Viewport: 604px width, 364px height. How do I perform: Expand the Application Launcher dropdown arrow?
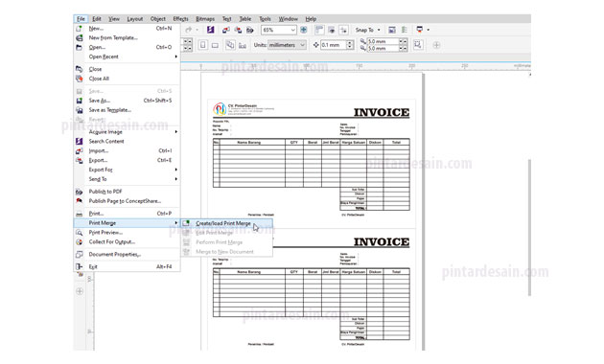(428, 30)
